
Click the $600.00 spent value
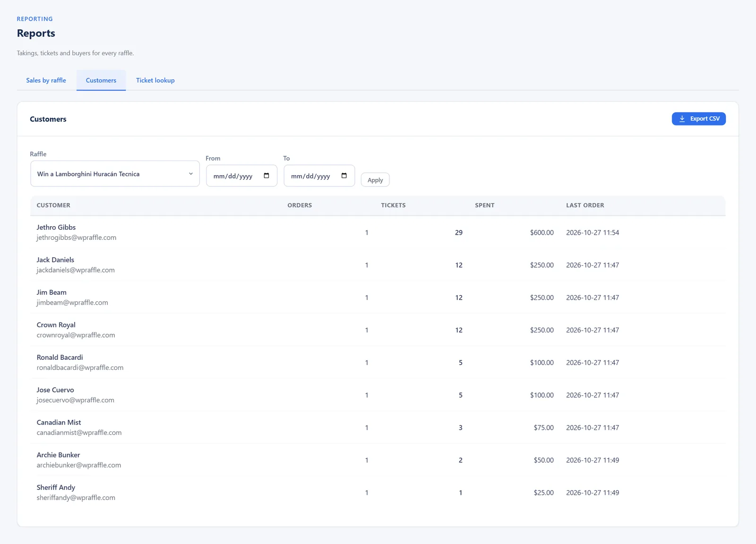coord(542,233)
